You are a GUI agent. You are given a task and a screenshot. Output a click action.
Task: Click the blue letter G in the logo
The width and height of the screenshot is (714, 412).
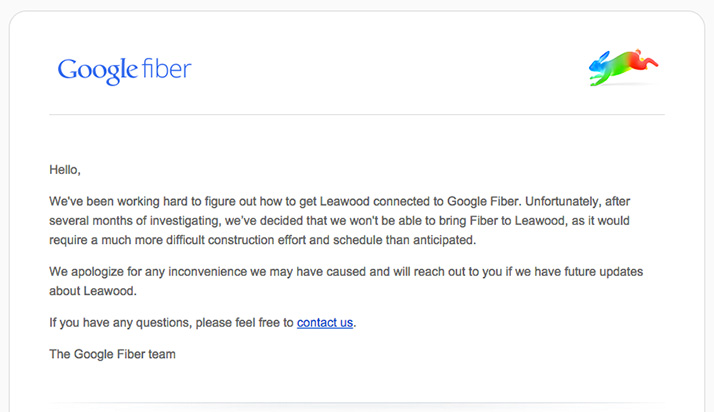click(67, 70)
